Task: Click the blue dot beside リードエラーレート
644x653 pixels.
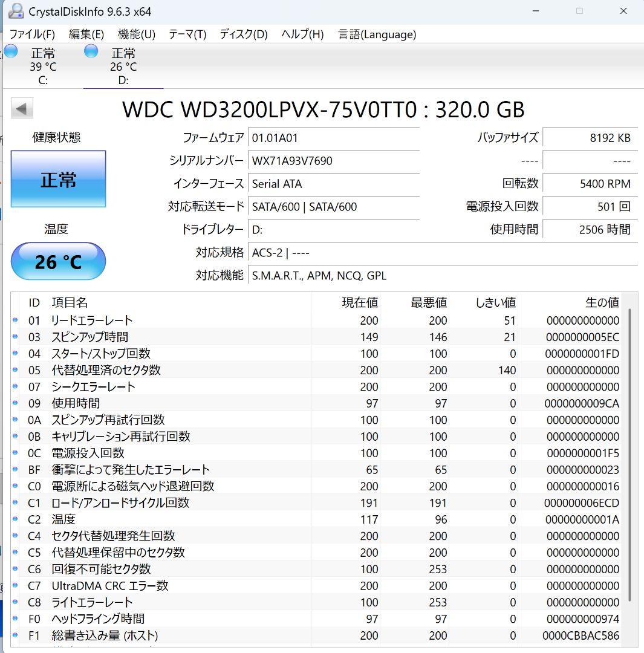Action: point(14,320)
